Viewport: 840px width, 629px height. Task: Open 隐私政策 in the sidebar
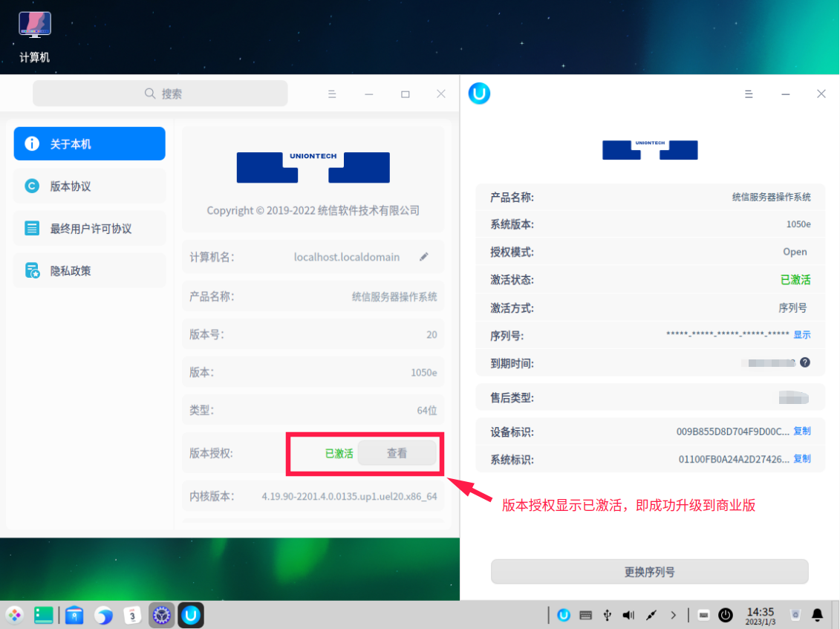coord(89,270)
